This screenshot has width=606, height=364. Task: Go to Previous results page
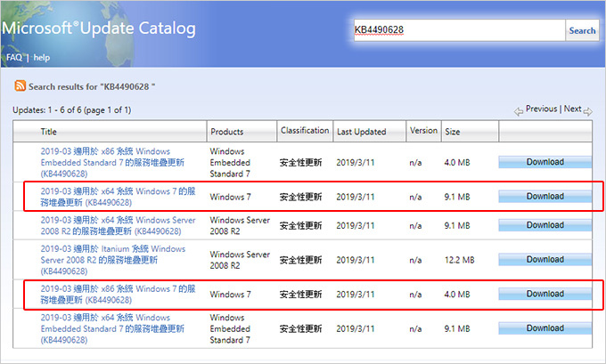(x=541, y=109)
